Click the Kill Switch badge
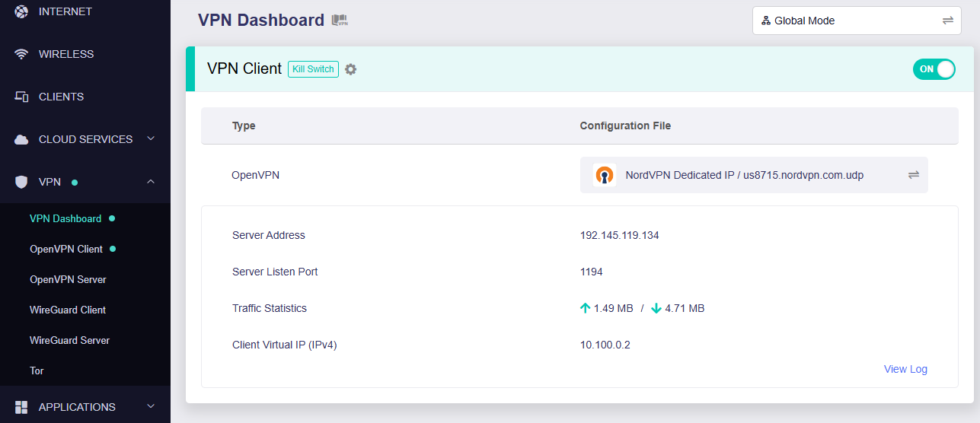This screenshot has width=980, height=423. 313,69
